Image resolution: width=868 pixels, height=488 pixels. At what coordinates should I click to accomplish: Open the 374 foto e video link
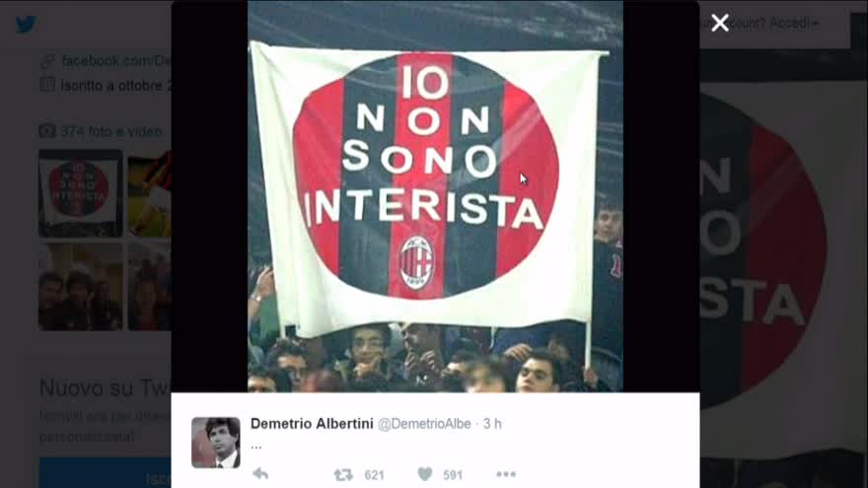point(111,132)
